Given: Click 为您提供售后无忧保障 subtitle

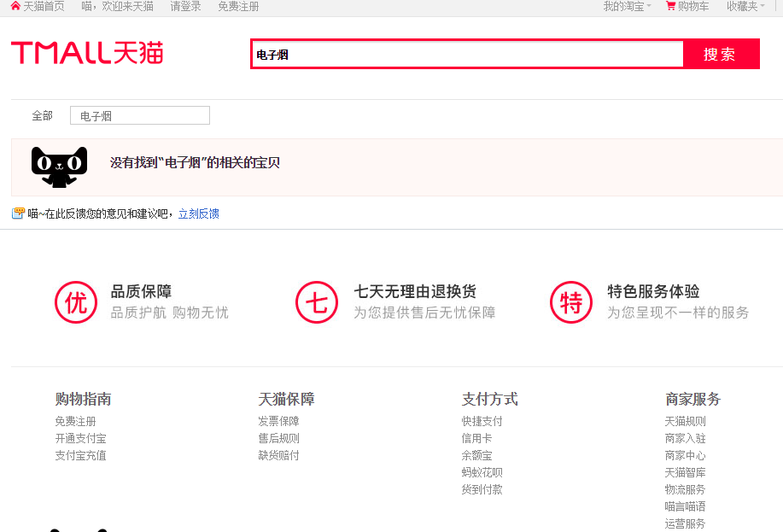Looking at the screenshot, I should coord(424,313).
